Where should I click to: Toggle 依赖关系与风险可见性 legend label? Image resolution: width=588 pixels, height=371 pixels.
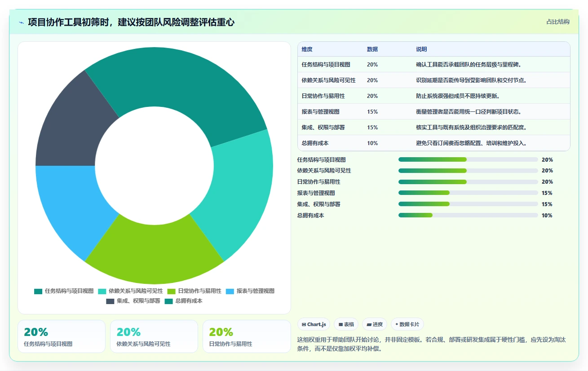(x=136, y=291)
